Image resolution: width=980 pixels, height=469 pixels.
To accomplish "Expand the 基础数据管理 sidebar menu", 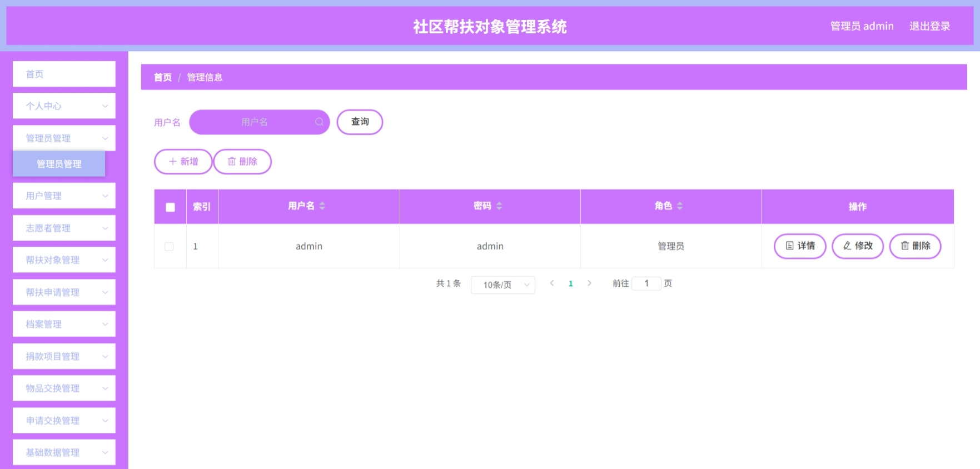I will click(64, 452).
